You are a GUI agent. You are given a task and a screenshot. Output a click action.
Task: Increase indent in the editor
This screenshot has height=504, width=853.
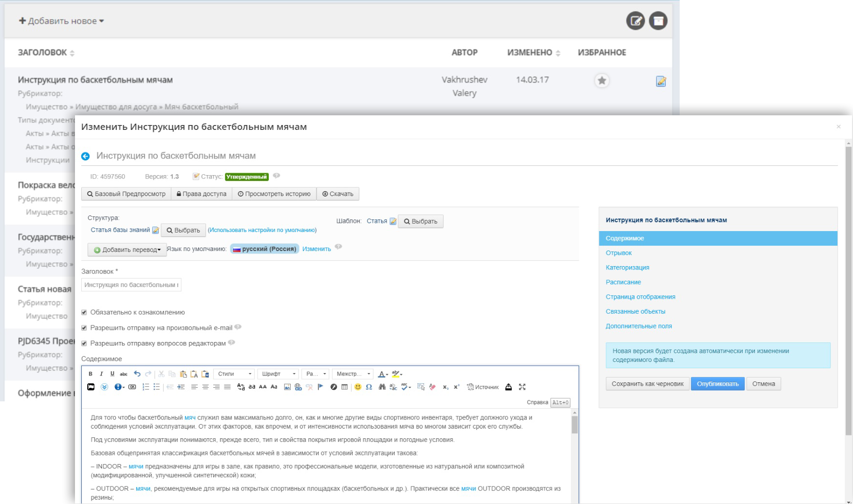click(181, 387)
